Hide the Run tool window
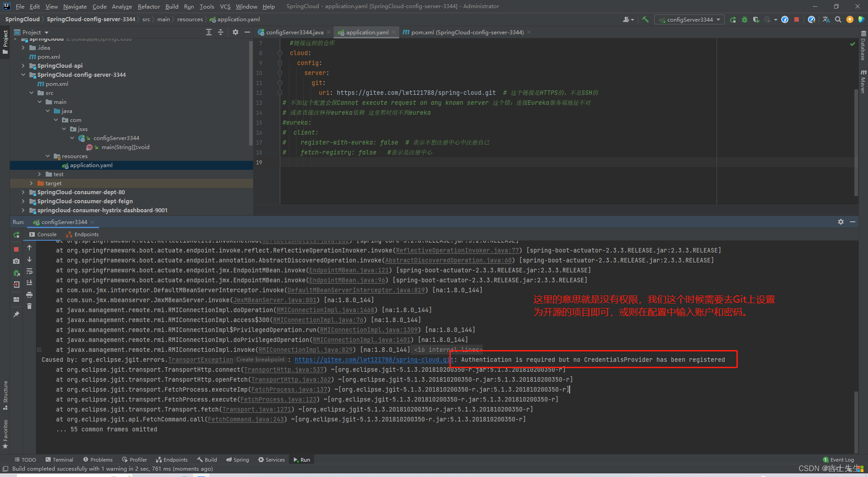 pos(852,222)
